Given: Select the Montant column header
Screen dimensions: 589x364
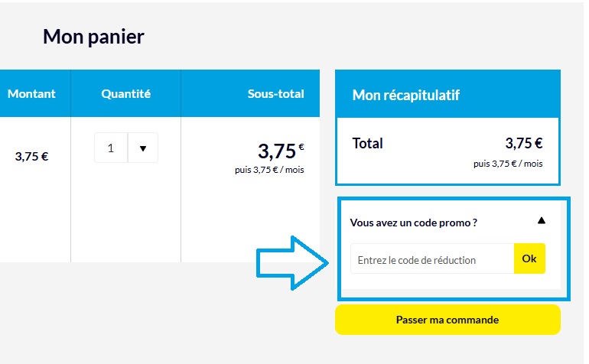Looking at the screenshot, I should 32,94.
